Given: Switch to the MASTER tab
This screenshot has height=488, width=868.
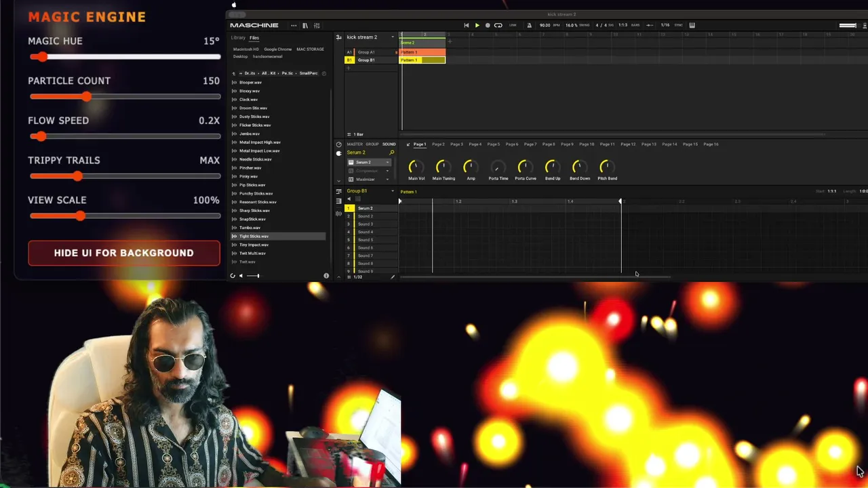Looking at the screenshot, I should pos(355,144).
